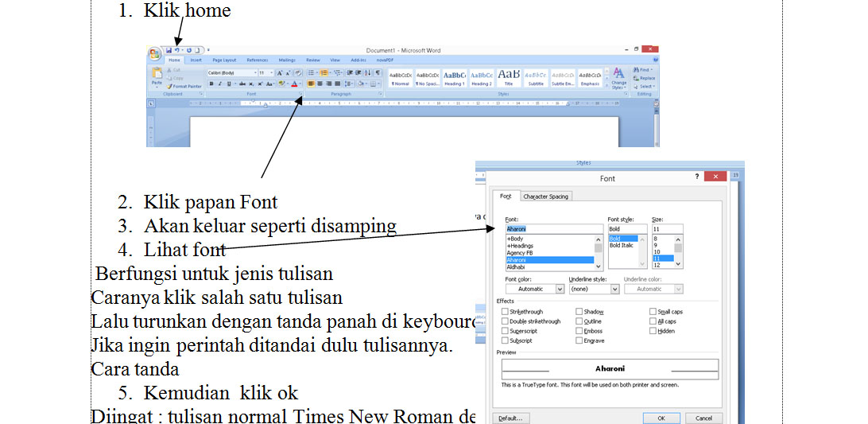
Task: Click font color red A swatch
Action: click(x=294, y=84)
